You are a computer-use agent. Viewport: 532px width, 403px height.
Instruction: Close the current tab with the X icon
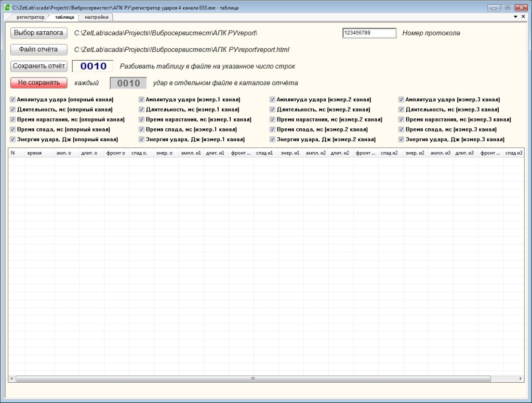point(523,17)
